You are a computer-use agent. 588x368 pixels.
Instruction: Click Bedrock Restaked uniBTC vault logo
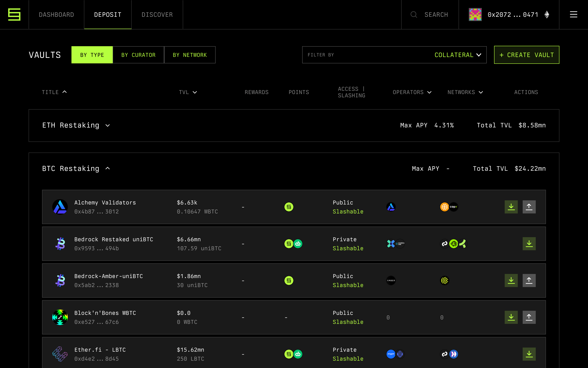pyautogui.click(x=60, y=244)
